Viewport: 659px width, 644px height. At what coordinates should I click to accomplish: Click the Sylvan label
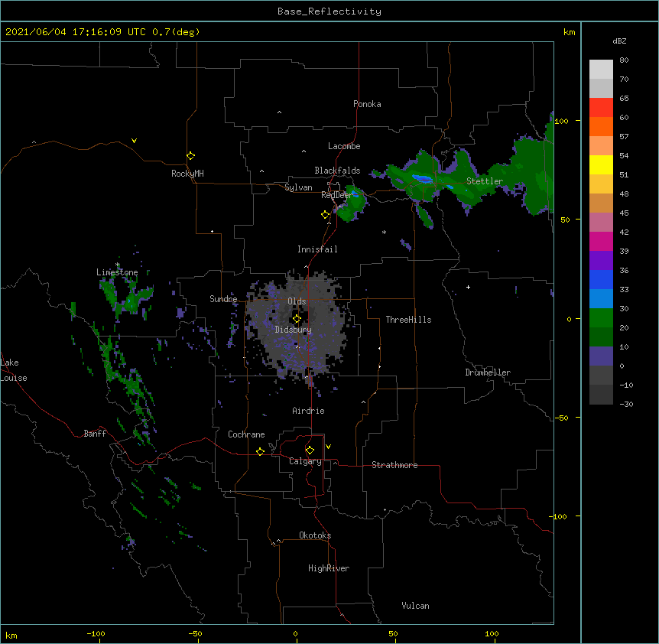point(298,187)
